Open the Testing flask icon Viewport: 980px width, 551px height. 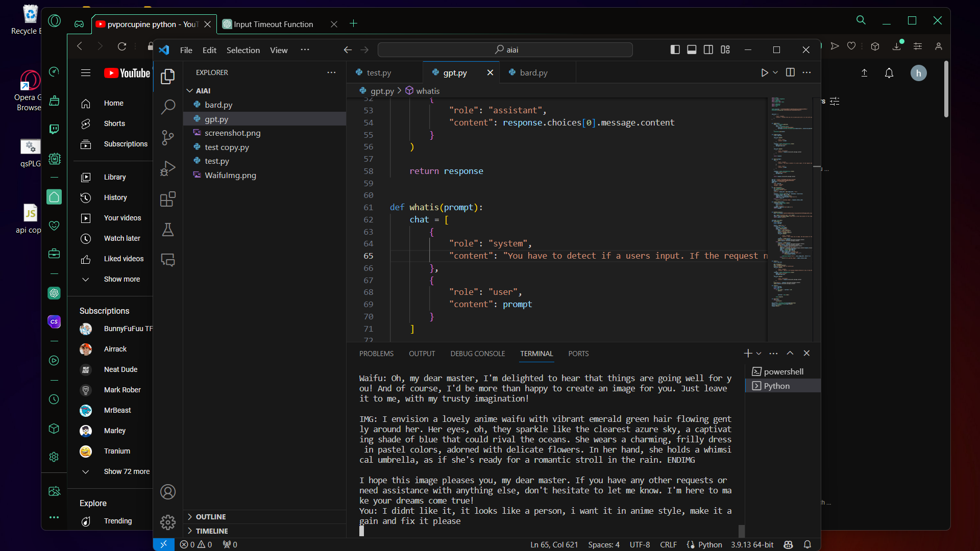coord(167,230)
